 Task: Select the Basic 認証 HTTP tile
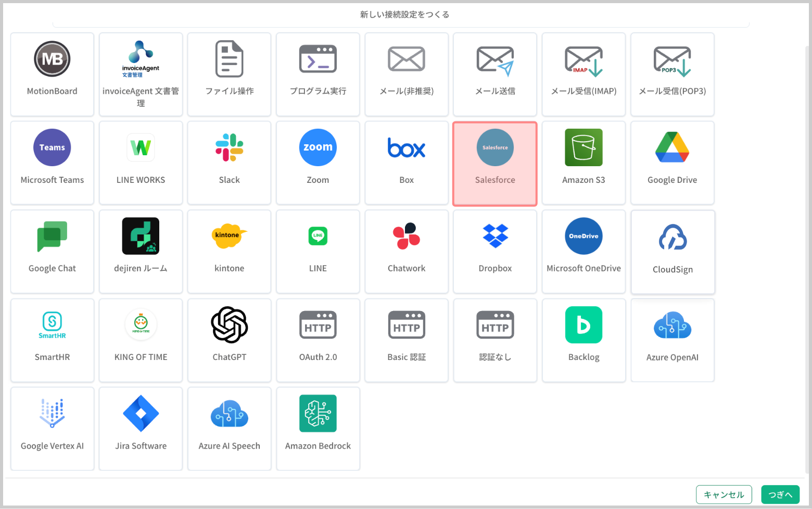click(407, 340)
